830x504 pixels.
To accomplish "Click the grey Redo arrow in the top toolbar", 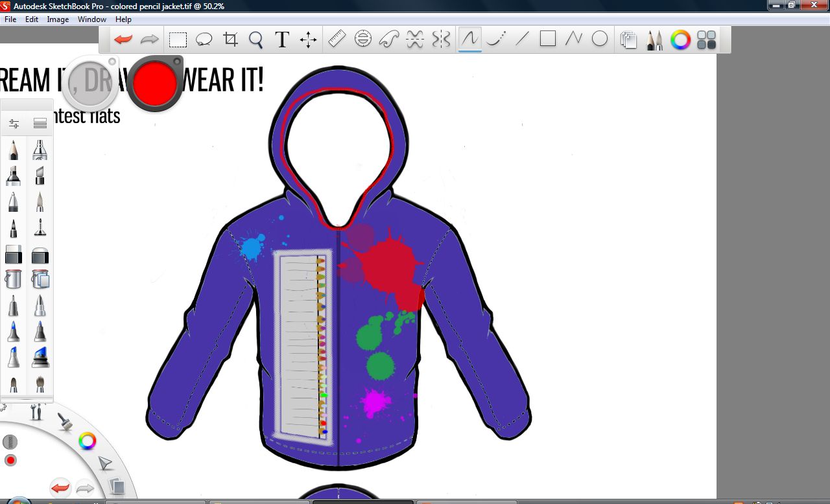I will (150, 40).
